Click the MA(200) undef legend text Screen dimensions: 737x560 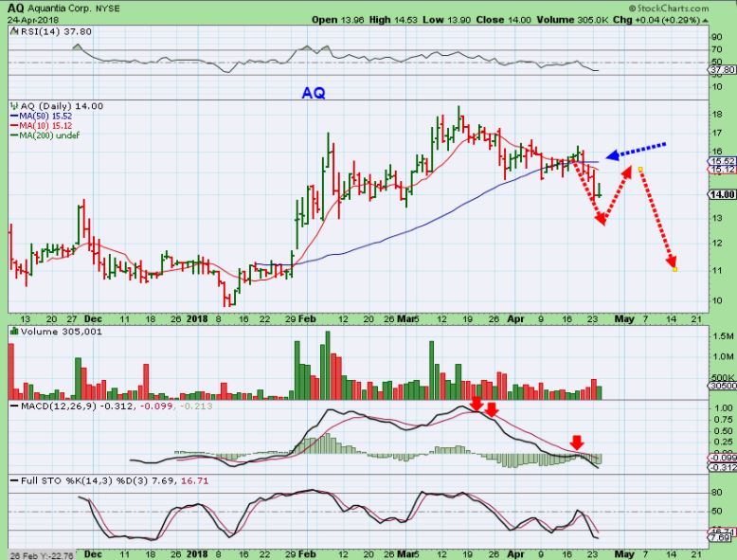pyautogui.click(x=49, y=135)
